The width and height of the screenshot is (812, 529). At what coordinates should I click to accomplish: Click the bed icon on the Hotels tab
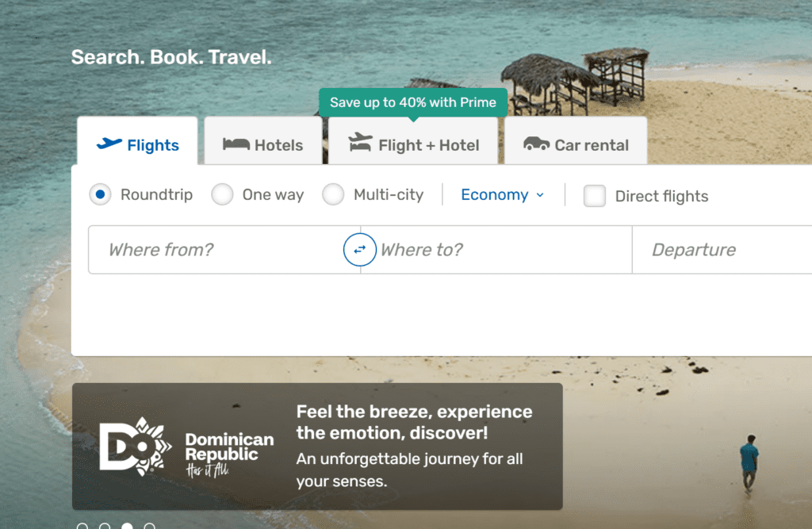(x=236, y=144)
